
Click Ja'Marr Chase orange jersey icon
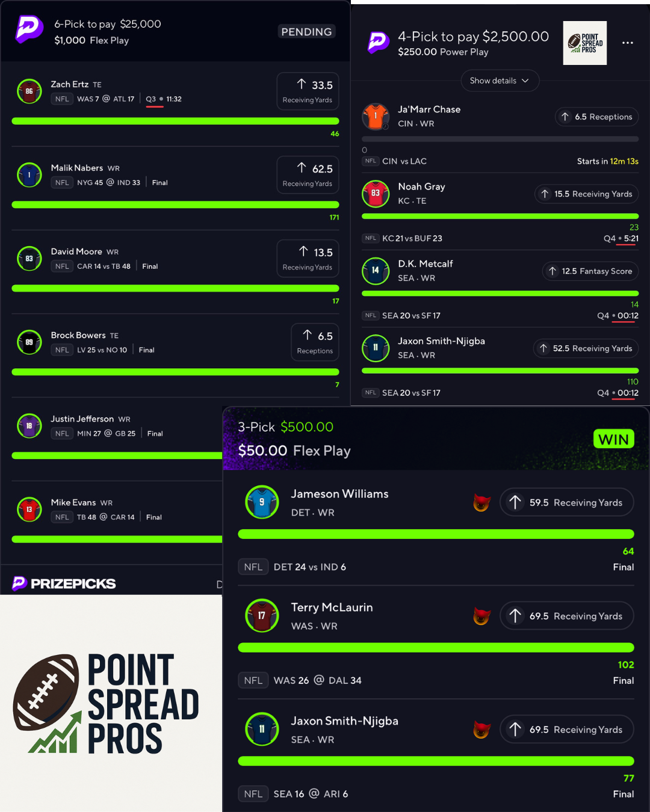376,116
